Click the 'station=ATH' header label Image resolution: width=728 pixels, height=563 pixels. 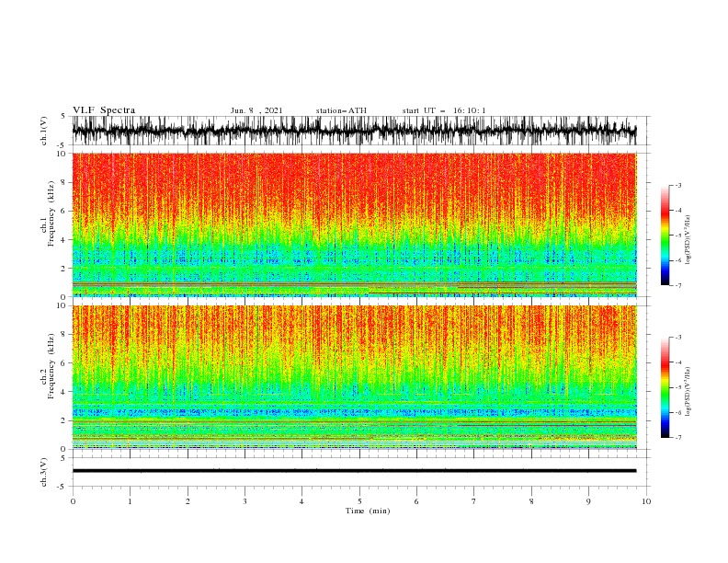(341, 110)
